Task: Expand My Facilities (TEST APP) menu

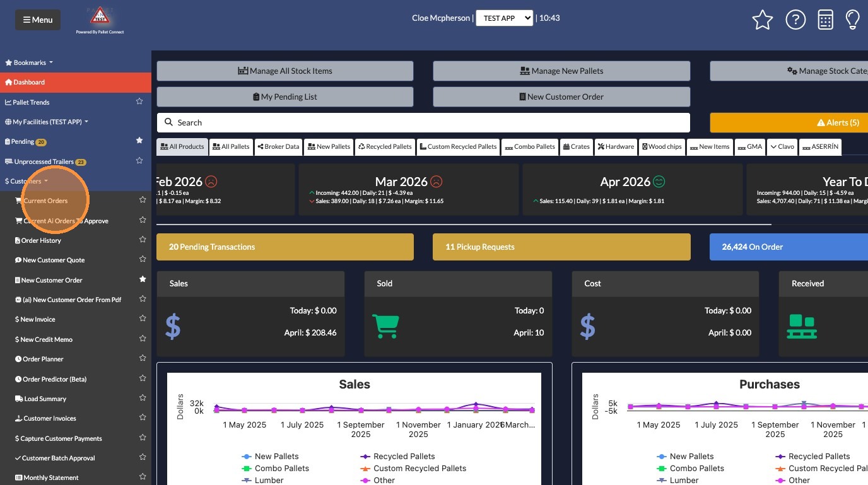Action: (x=47, y=122)
